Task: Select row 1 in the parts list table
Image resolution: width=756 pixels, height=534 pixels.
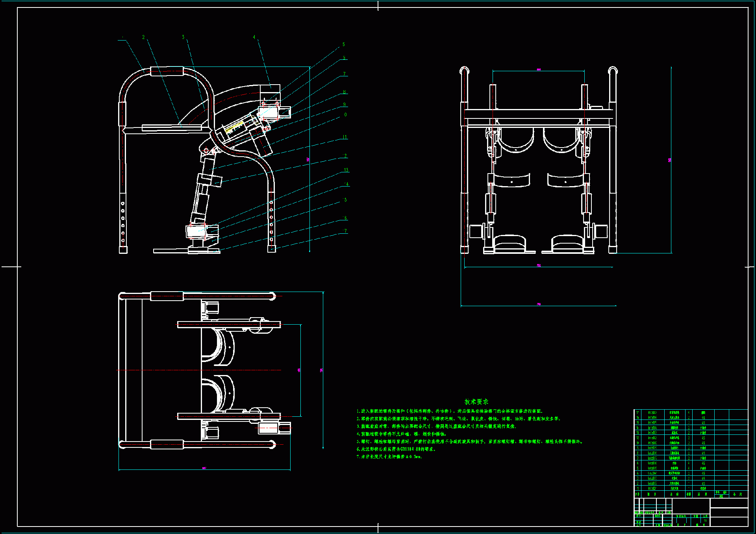Action: pos(674,488)
